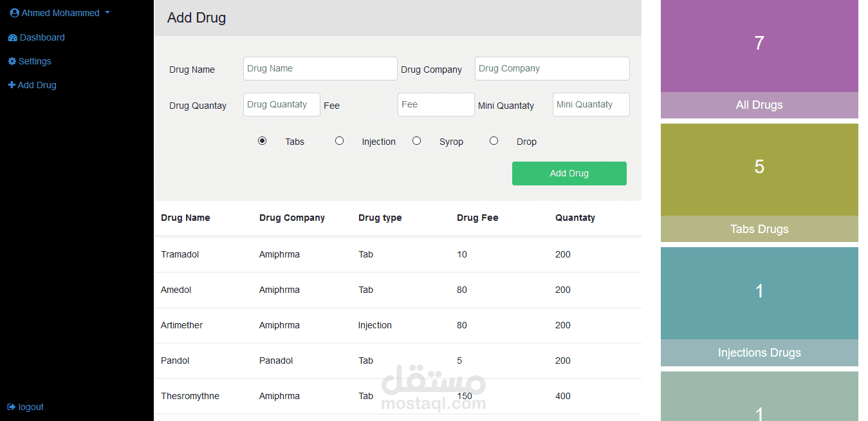Click the Injections Drugs teal card

point(759,306)
